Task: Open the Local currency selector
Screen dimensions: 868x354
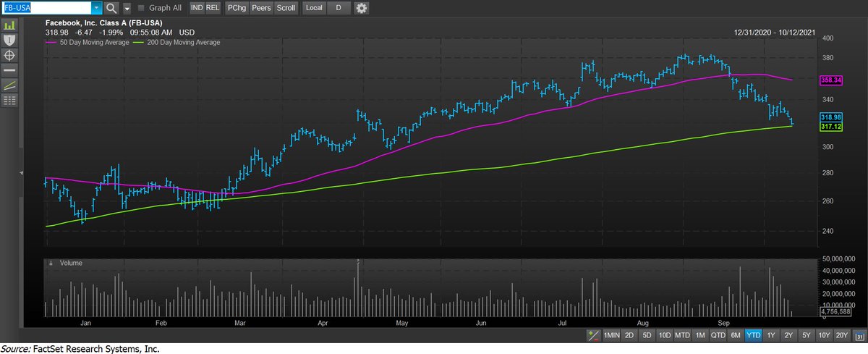Action: pos(314,8)
